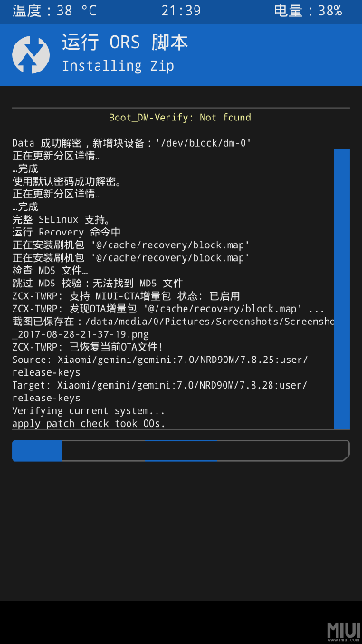362x644 pixels.
Task: Click the saved screenshot path log line
Action: click(173, 328)
